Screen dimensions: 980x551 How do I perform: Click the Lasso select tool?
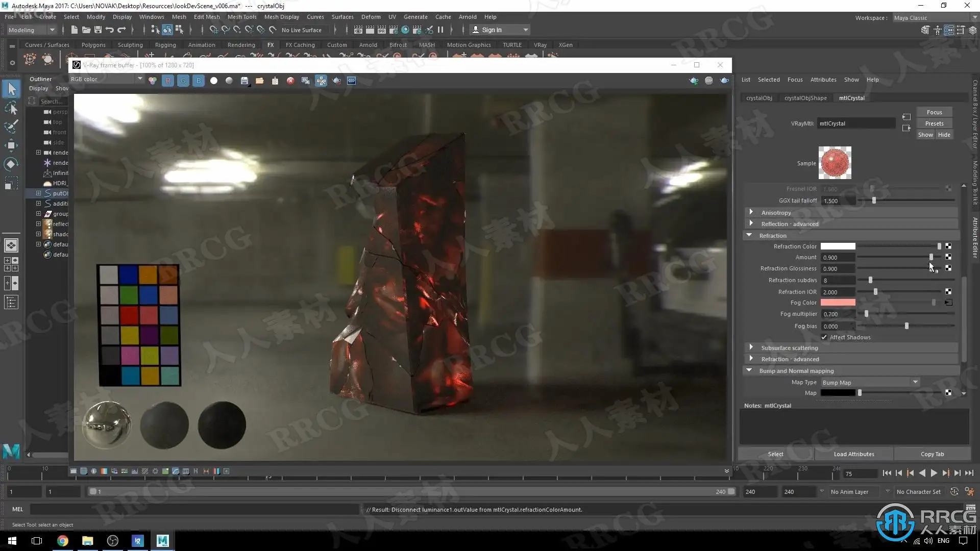pos(11,108)
